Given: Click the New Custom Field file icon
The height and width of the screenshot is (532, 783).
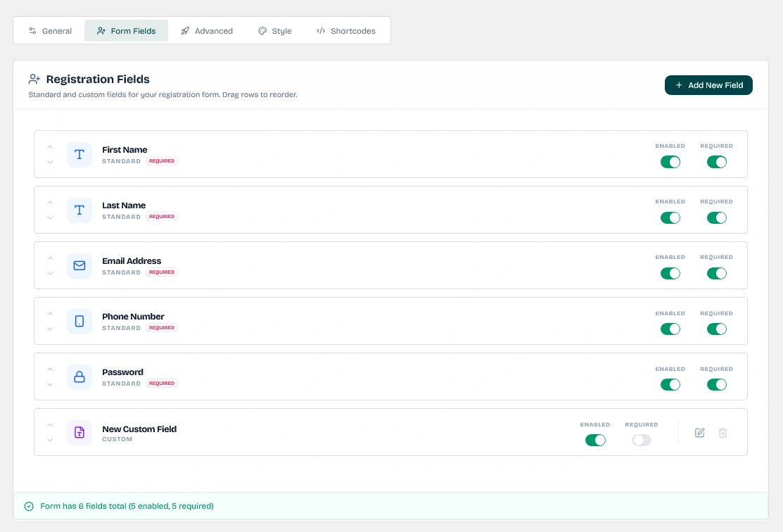Looking at the screenshot, I should [x=79, y=433].
